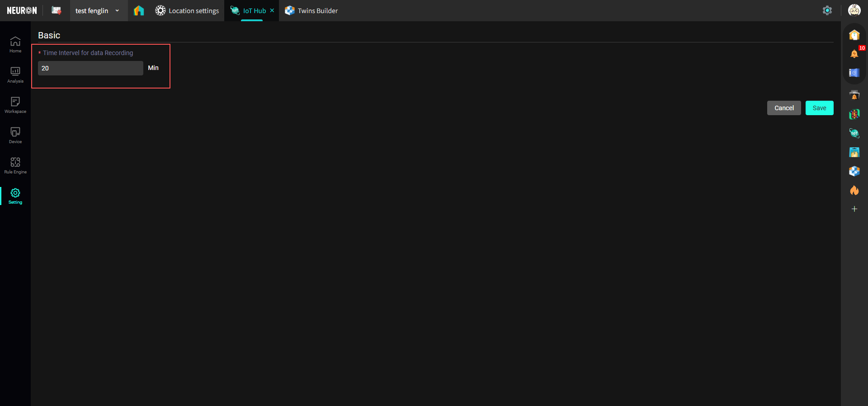This screenshot has width=868, height=406.
Task: Click the Save button
Action: (819, 108)
